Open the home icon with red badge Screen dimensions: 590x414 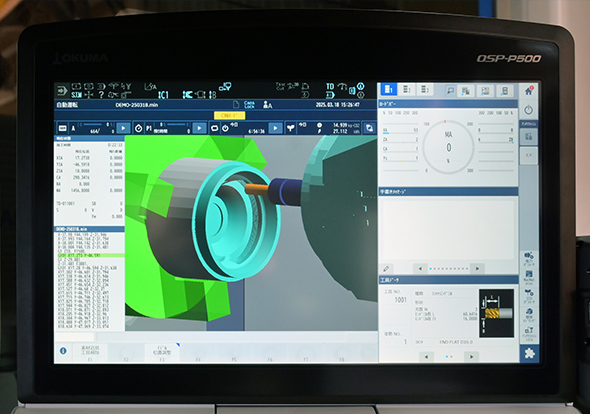(x=529, y=91)
